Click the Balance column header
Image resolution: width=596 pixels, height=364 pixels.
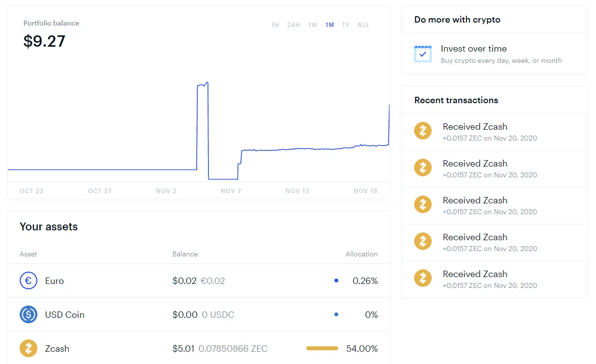pyautogui.click(x=185, y=254)
